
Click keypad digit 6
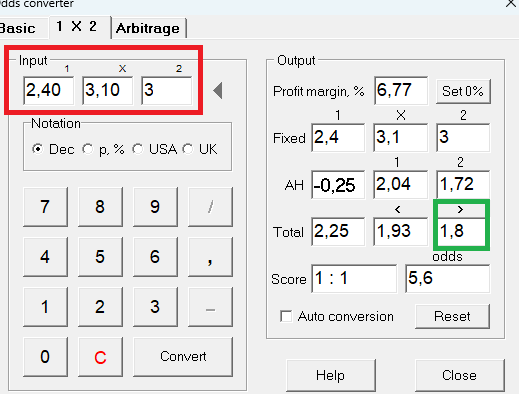[155, 257]
